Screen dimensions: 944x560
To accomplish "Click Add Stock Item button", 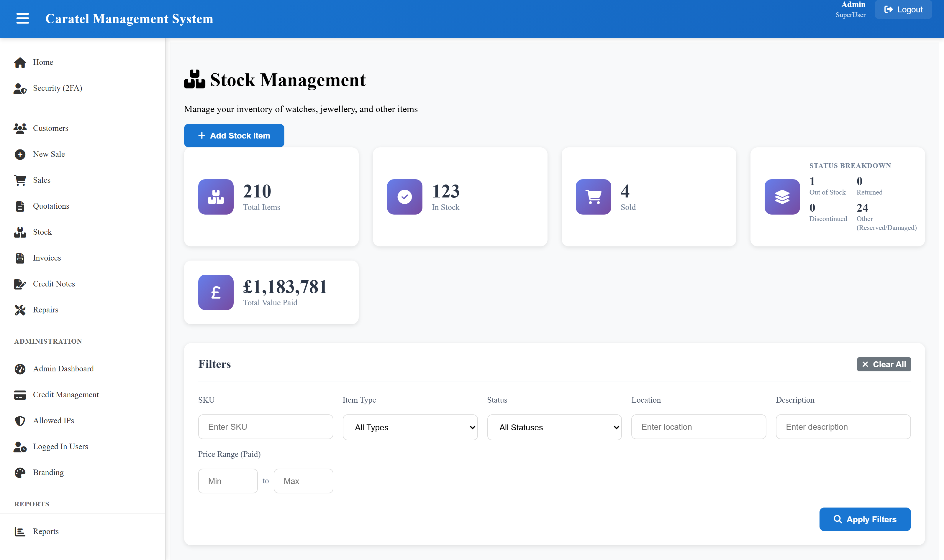I will 234,136.
